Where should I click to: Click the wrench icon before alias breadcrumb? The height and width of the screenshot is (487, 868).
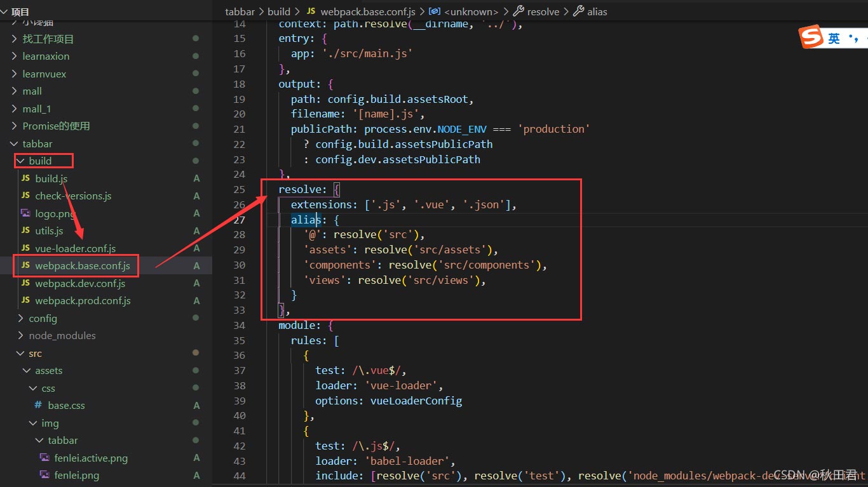578,11
